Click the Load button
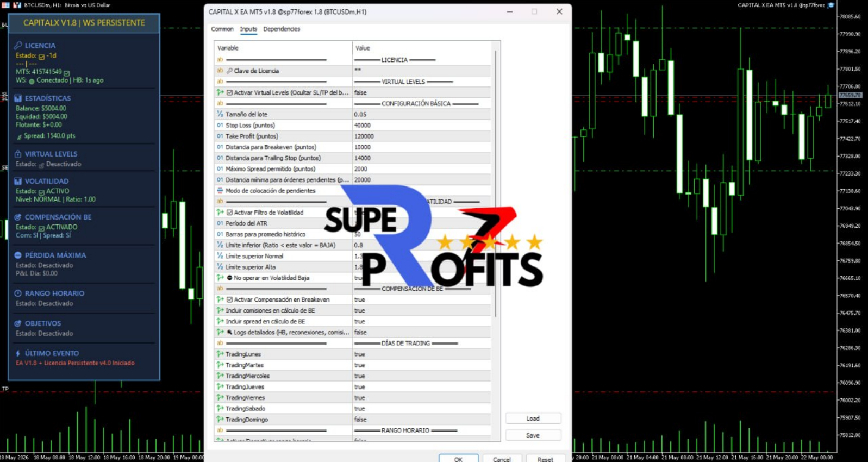 (533, 419)
